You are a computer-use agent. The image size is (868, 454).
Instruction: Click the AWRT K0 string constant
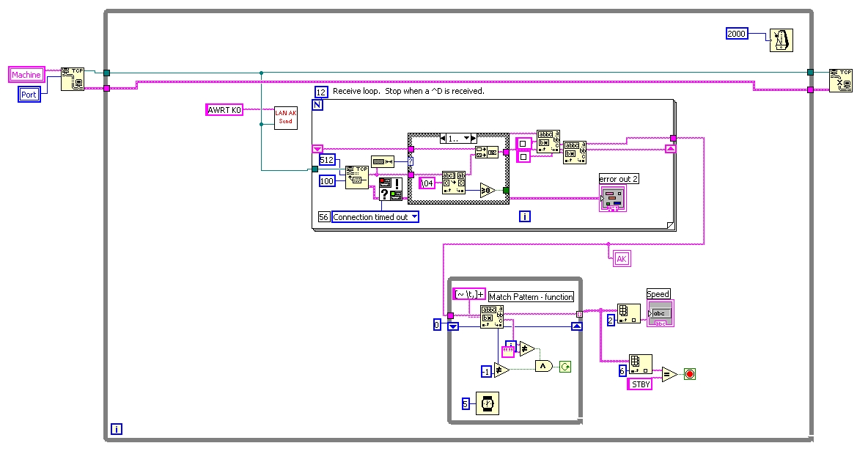coord(224,109)
